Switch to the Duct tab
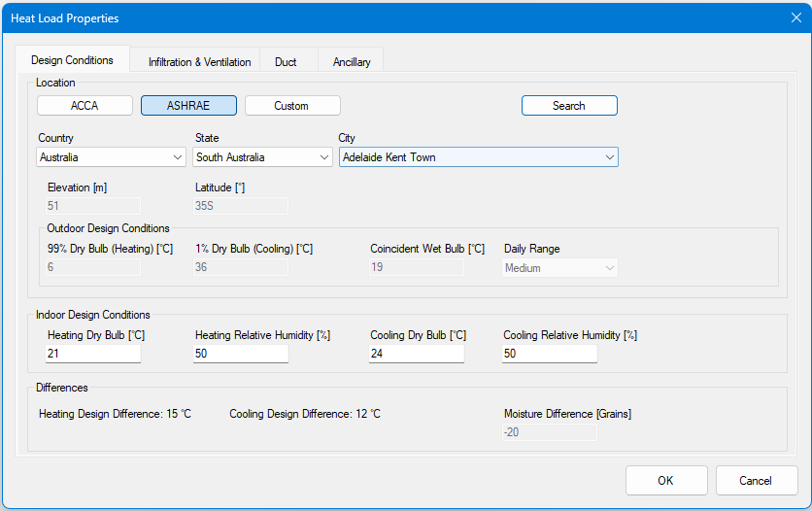The image size is (812, 511). (286, 62)
